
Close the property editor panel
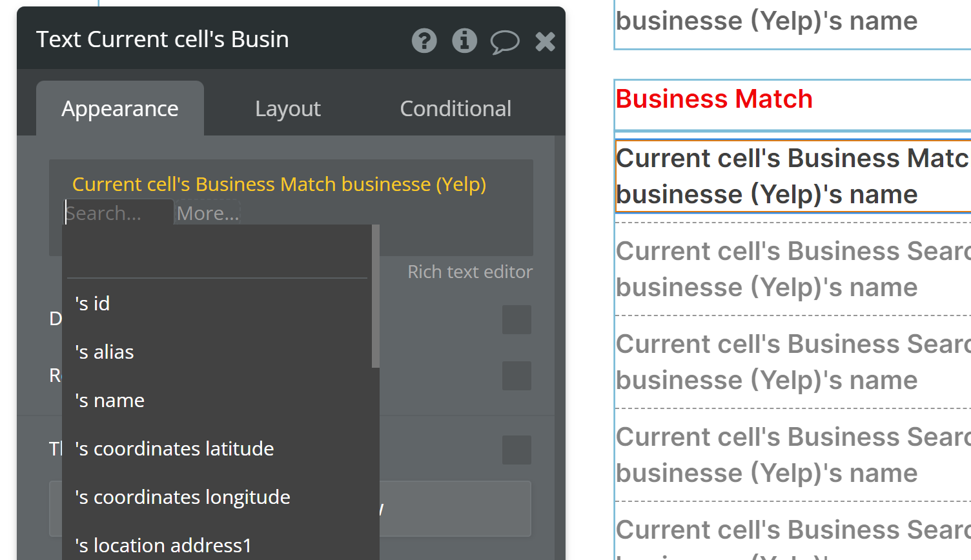tap(545, 42)
